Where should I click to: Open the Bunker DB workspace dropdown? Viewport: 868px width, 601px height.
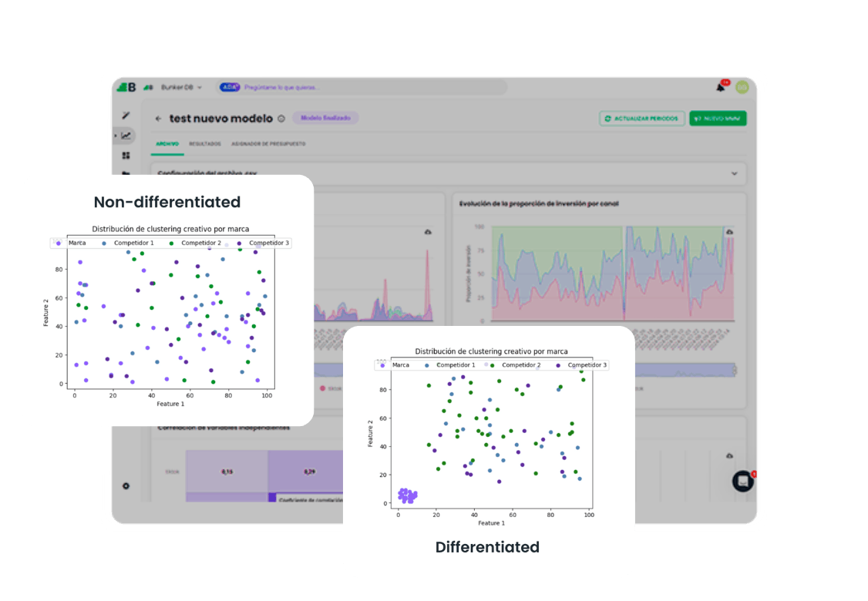(182, 87)
